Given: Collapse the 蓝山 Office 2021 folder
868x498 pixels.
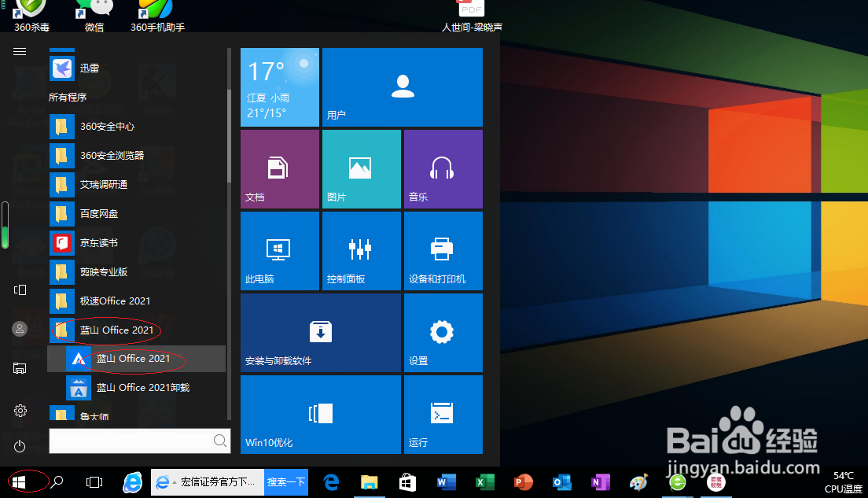Looking at the screenshot, I should click(x=137, y=330).
